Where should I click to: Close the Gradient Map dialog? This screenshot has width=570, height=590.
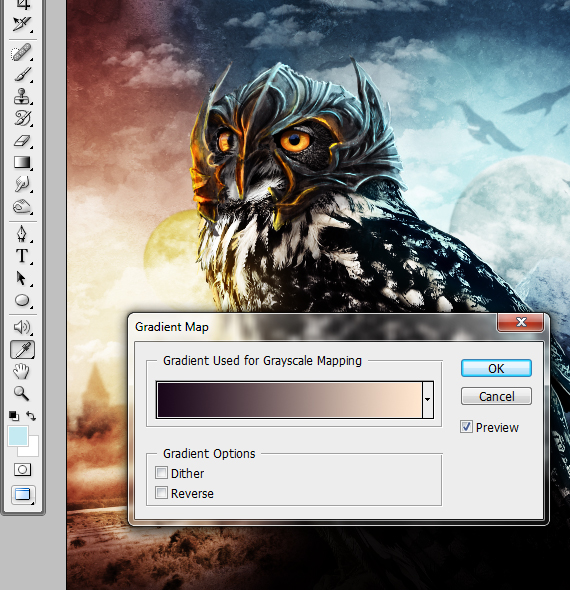tap(521, 322)
